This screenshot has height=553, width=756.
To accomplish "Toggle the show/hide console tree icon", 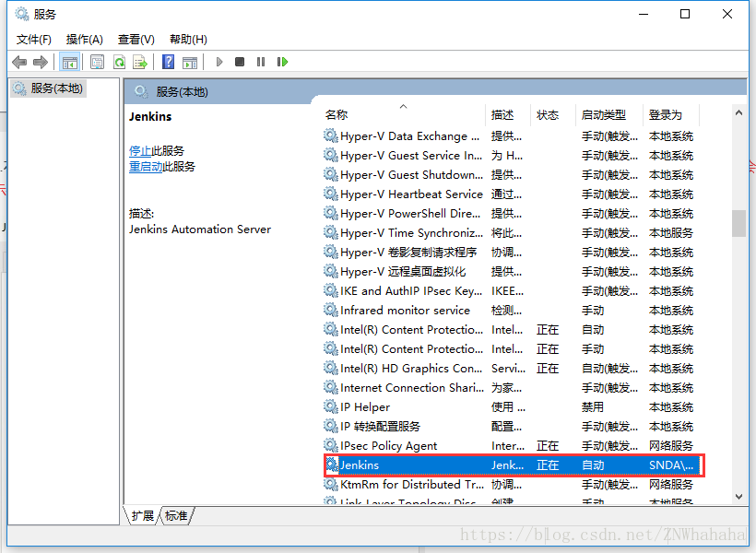I will pos(69,62).
